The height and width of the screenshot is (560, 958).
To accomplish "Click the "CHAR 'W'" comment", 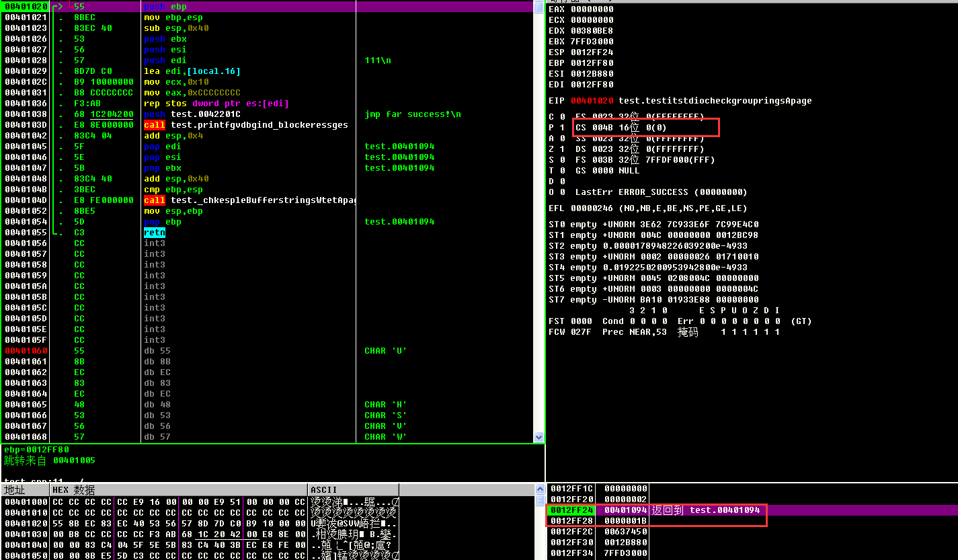I will (386, 437).
